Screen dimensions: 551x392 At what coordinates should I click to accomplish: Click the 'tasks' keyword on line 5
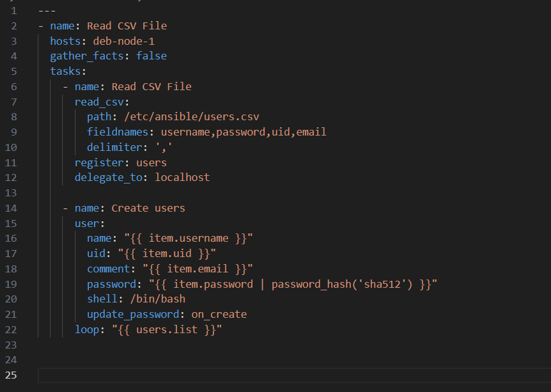tap(65, 72)
